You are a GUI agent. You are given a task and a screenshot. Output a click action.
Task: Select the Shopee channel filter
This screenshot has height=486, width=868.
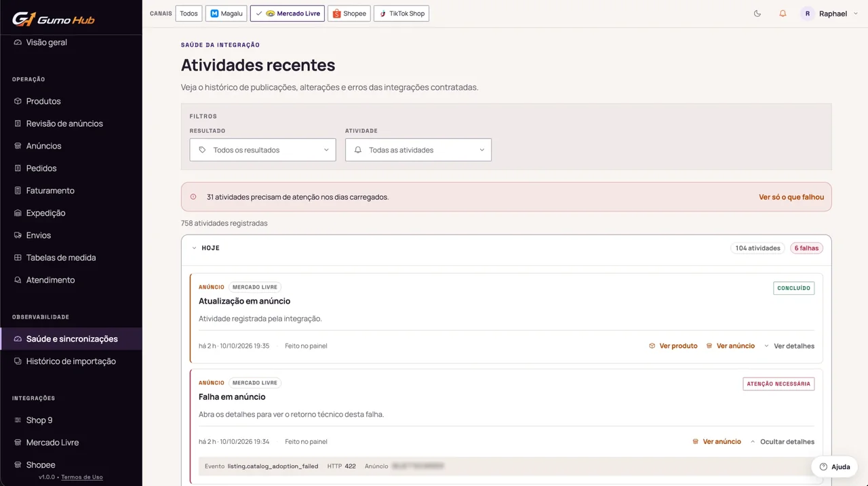click(x=349, y=14)
